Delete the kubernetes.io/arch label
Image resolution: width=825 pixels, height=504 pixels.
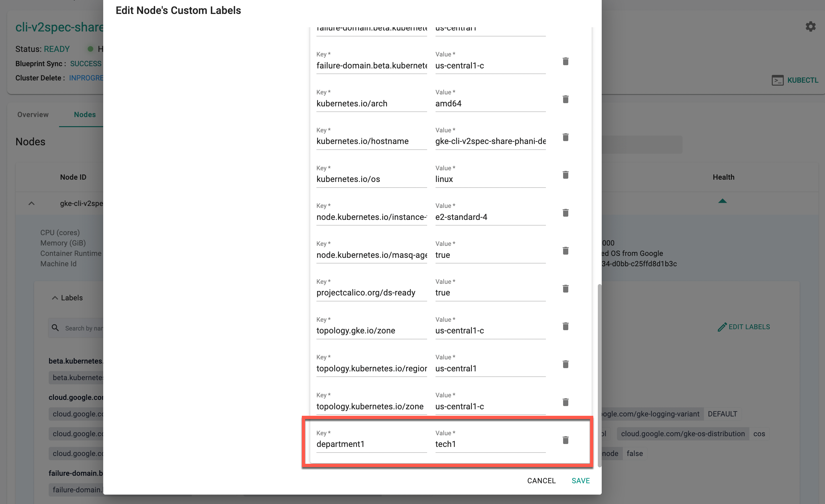click(x=565, y=99)
